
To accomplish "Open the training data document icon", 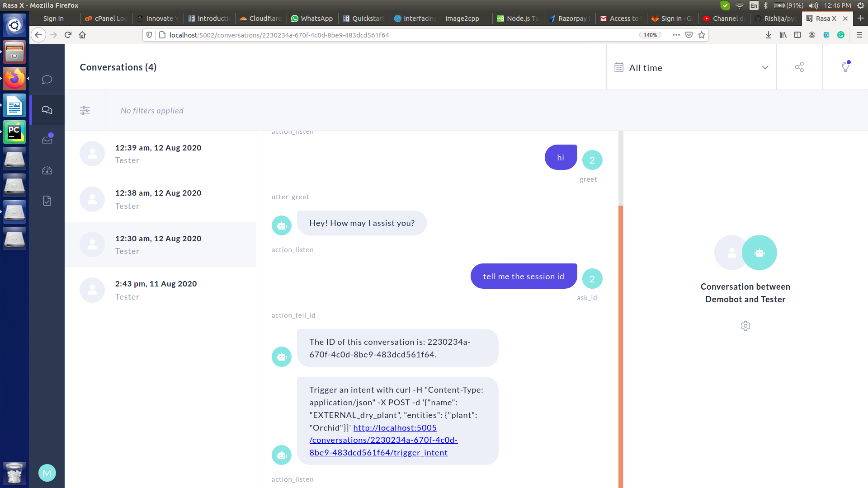I will click(47, 201).
